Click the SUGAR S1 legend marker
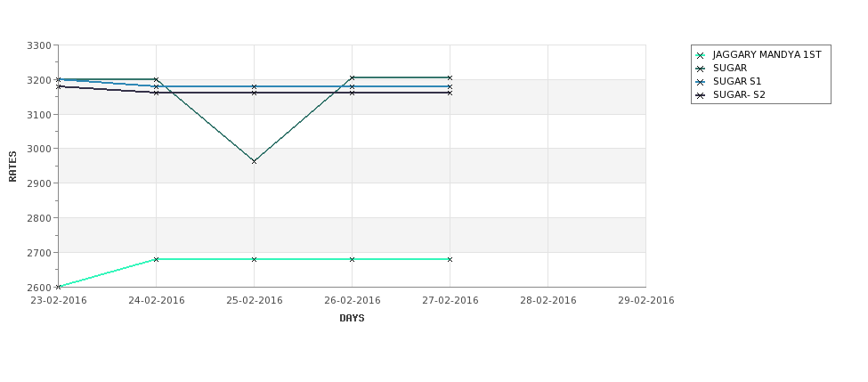The image size is (868, 382). pos(701,82)
